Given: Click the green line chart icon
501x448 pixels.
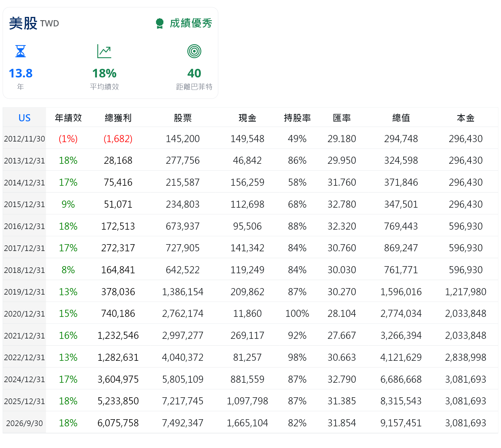Looking at the screenshot, I should pyautogui.click(x=104, y=51).
